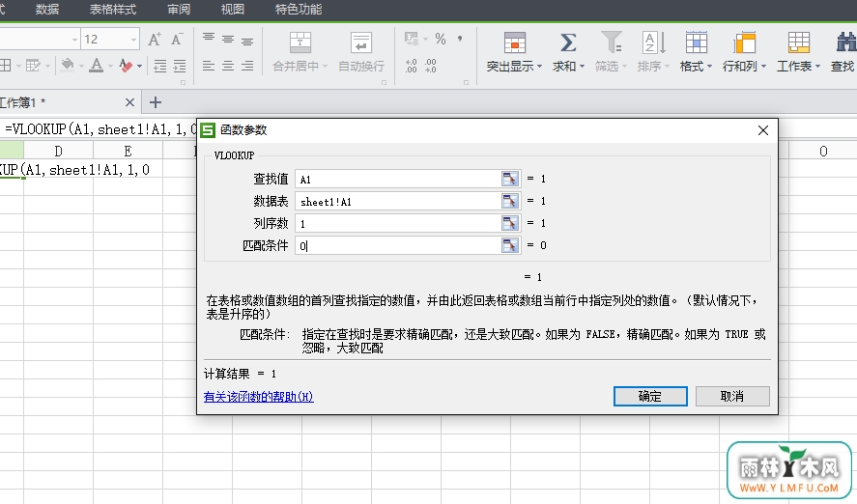Click the highlight display icon
The image size is (857, 504).
[x=514, y=42]
